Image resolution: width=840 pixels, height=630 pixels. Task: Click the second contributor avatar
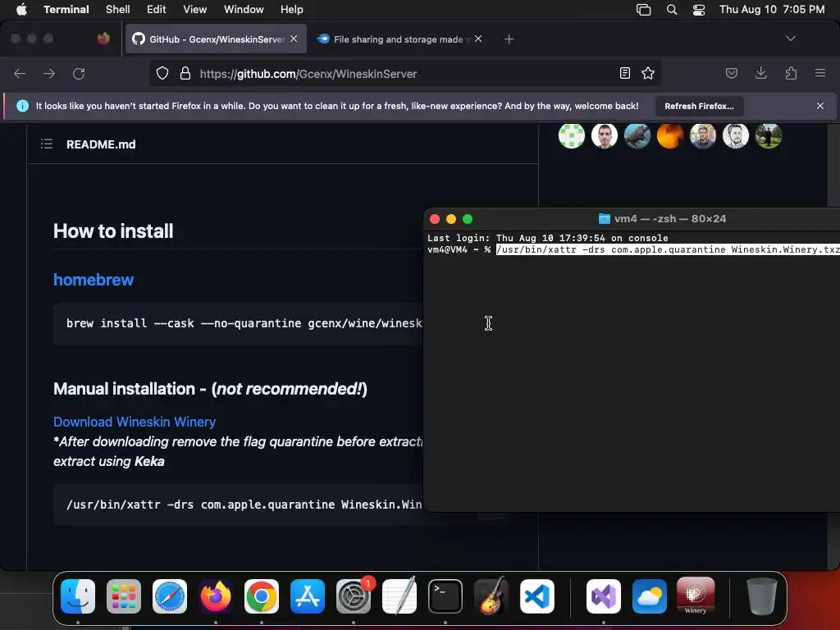[x=605, y=135]
